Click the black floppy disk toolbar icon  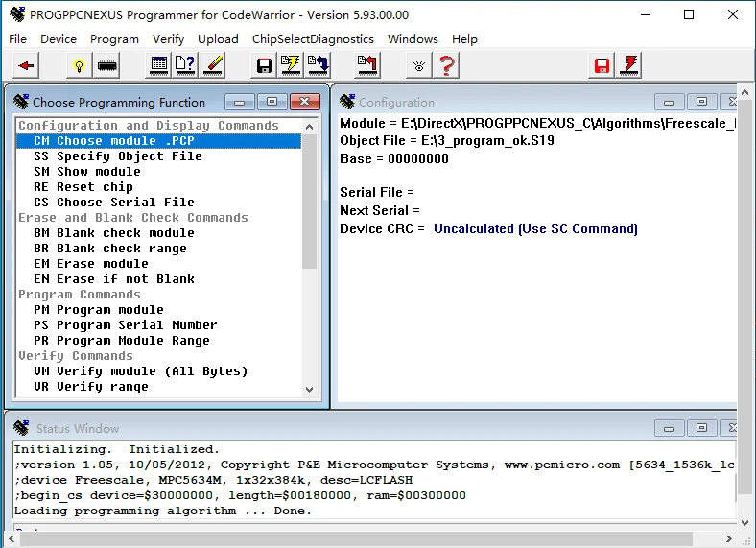[x=264, y=65]
